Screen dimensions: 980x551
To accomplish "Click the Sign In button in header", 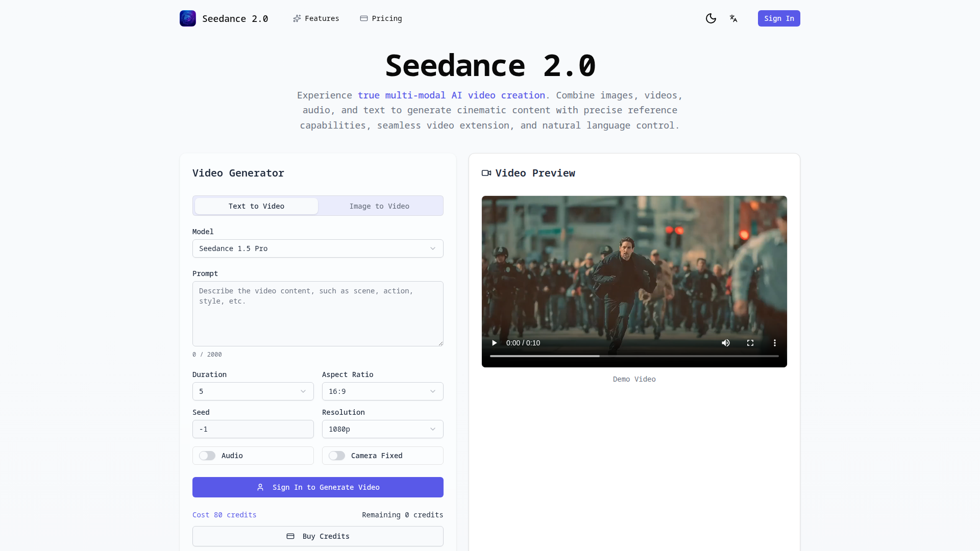I will click(778, 18).
